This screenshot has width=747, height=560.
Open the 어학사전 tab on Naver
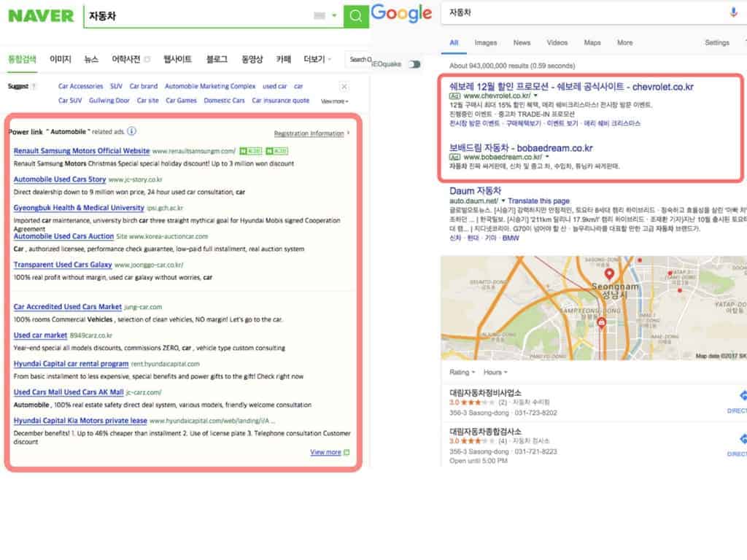pos(125,59)
